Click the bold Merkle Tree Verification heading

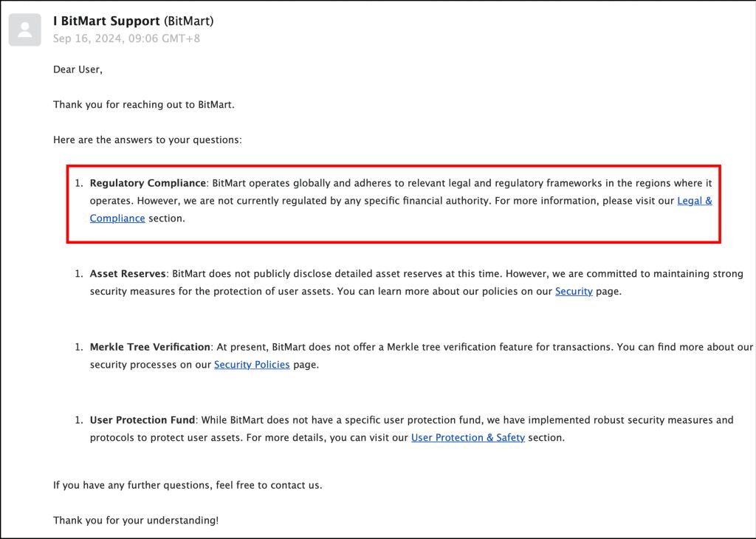(x=150, y=347)
